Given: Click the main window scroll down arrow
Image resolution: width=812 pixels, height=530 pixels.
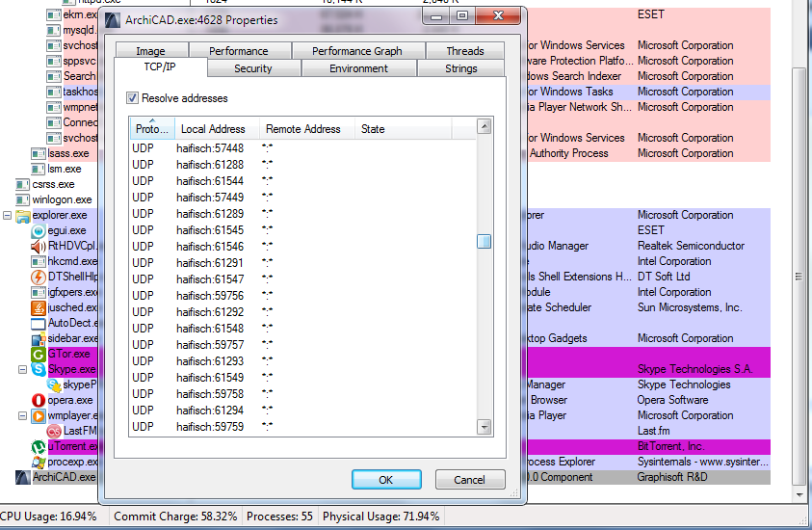Looking at the screenshot, I should point(800,494).
